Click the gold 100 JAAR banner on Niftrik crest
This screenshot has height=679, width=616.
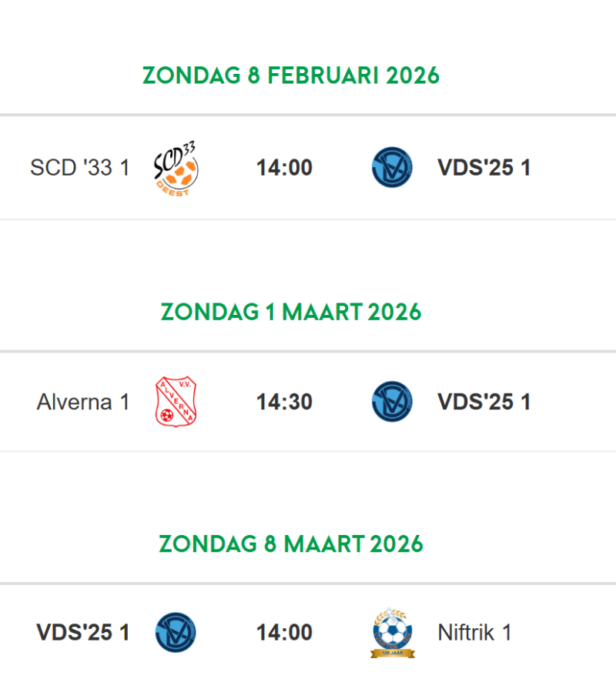[x=393, y=654]
